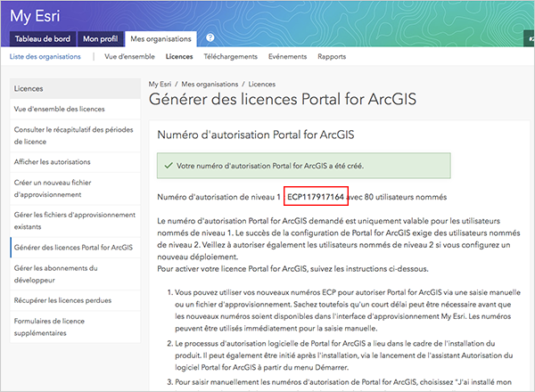Click "80 utilisateurs nommés" text
The image size is (535, 392).
[x=406, y=197]
